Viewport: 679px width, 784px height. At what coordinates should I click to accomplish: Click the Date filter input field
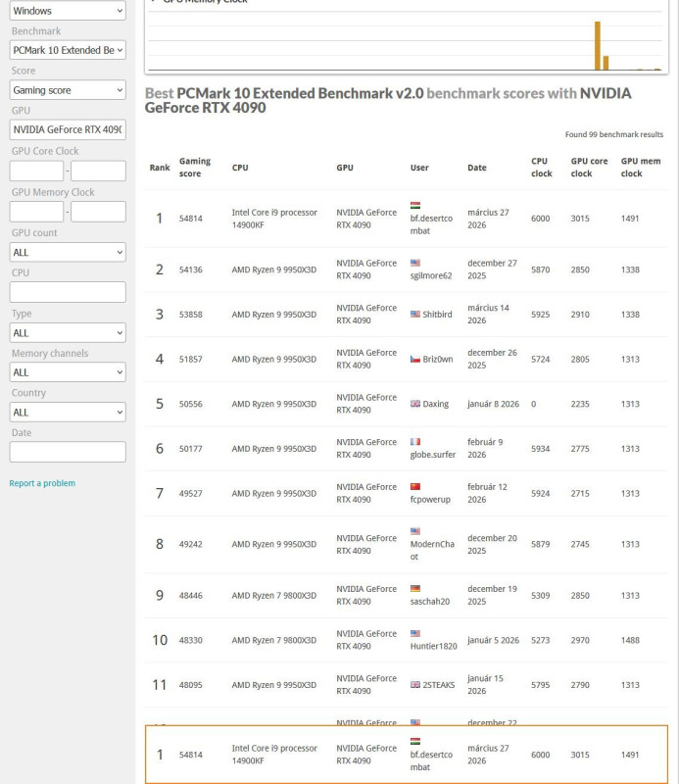[x=68, y=452]
